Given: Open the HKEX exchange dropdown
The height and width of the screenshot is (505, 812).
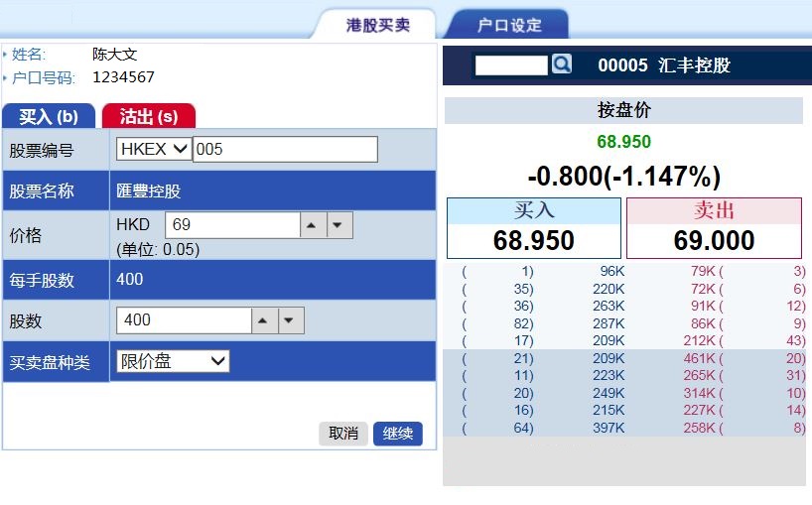Looking at the screenshot, I should point(154,149).
